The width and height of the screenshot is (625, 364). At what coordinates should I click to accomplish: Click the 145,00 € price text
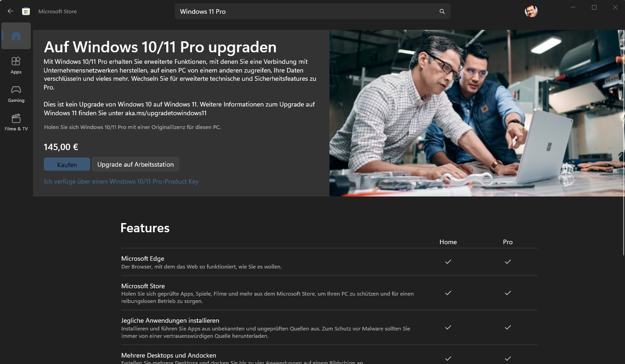(61, 147)
